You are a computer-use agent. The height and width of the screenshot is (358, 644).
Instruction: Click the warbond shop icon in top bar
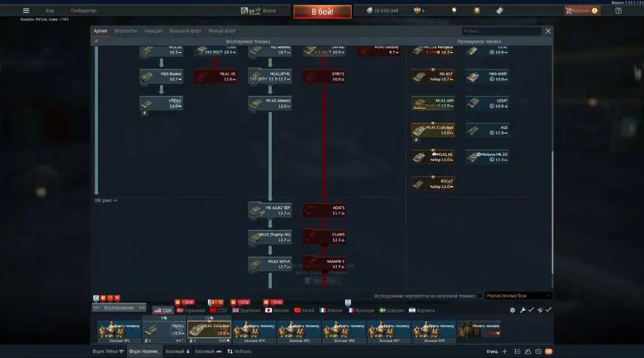[x=477, y=11]
